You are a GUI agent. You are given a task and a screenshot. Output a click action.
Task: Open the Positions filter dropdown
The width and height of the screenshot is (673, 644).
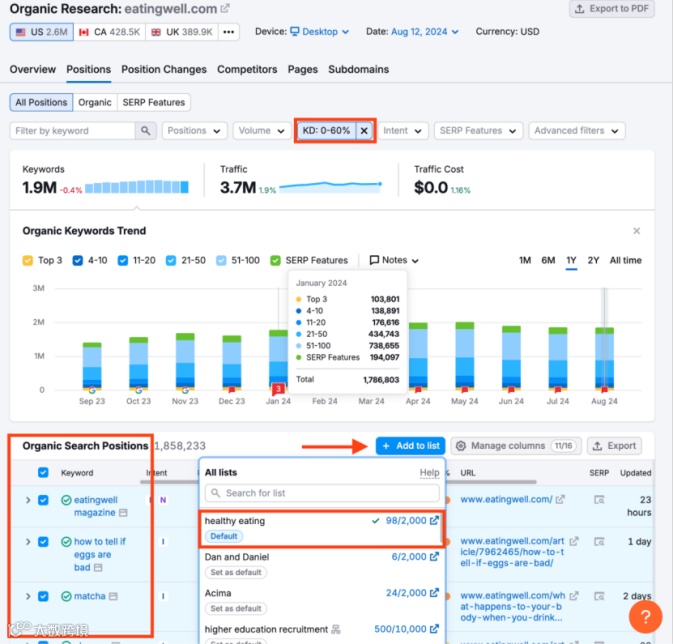[194, 131]
